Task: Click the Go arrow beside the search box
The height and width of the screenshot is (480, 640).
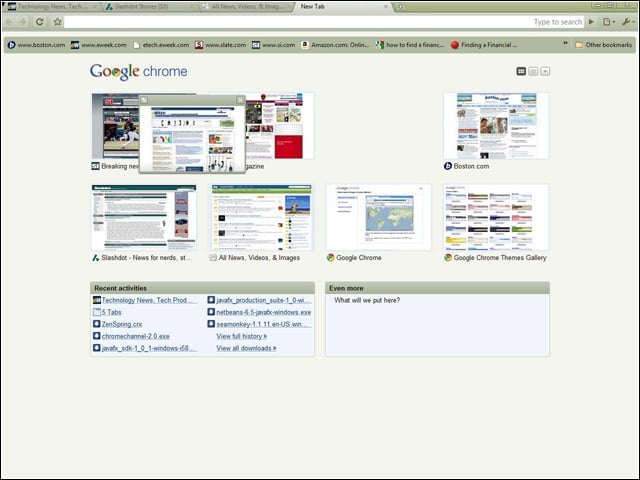Action: 591,22
